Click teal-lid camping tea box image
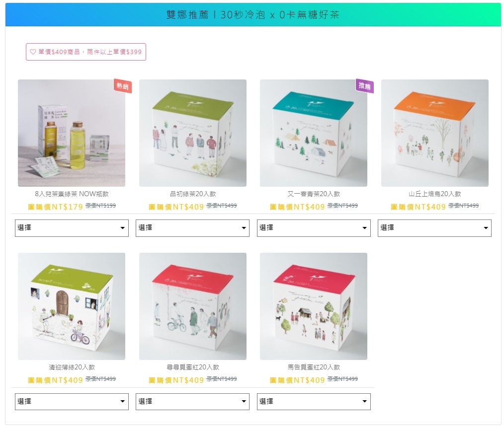The width and height of the screenshot is (504, 432). (314, 133)
